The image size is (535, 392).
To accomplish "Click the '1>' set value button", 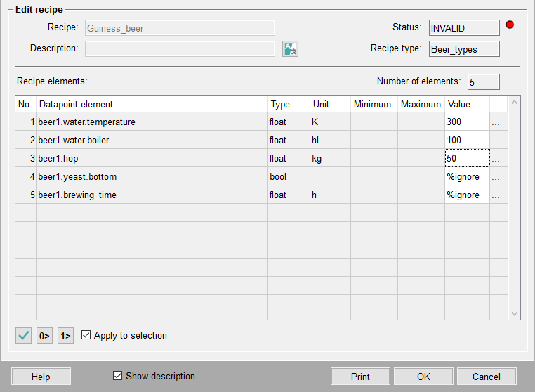I will 65,336.
